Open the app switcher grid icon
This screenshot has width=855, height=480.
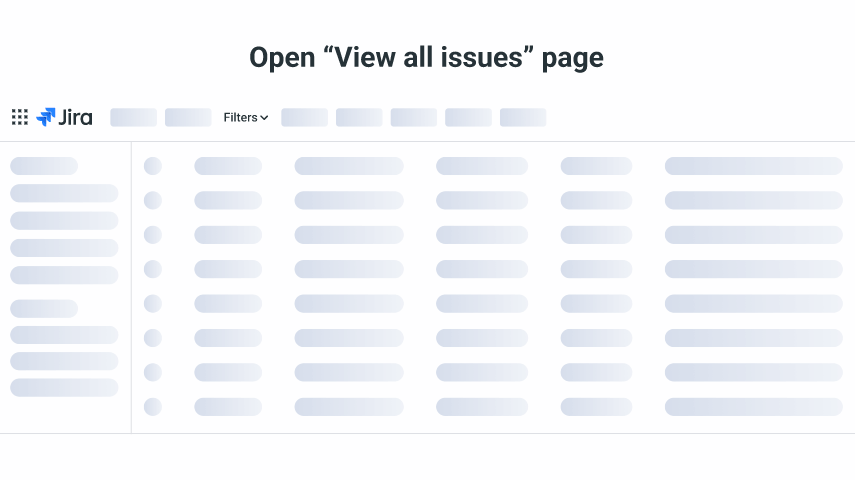(19, 117)
